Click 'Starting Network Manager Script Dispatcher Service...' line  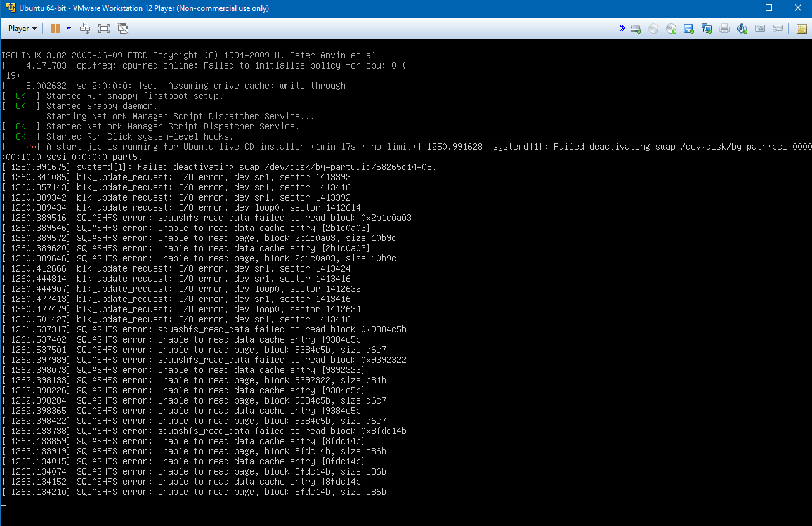point(181,116)
